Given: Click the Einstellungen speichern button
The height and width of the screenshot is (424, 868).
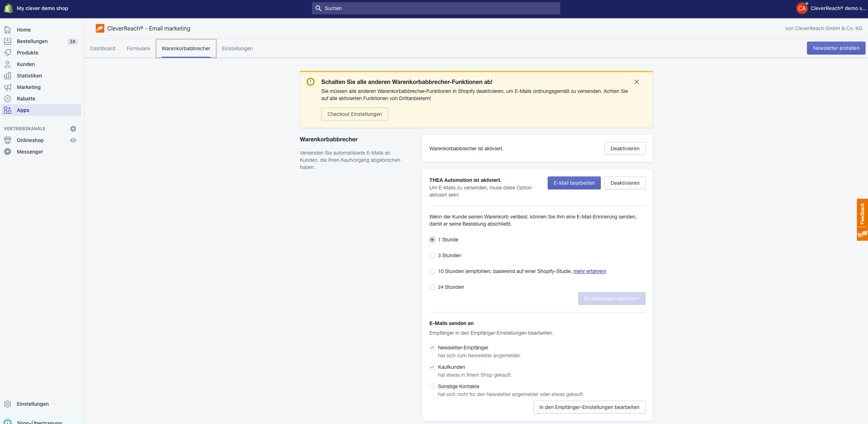Looking at the screenshot, I should click(612, 298).
